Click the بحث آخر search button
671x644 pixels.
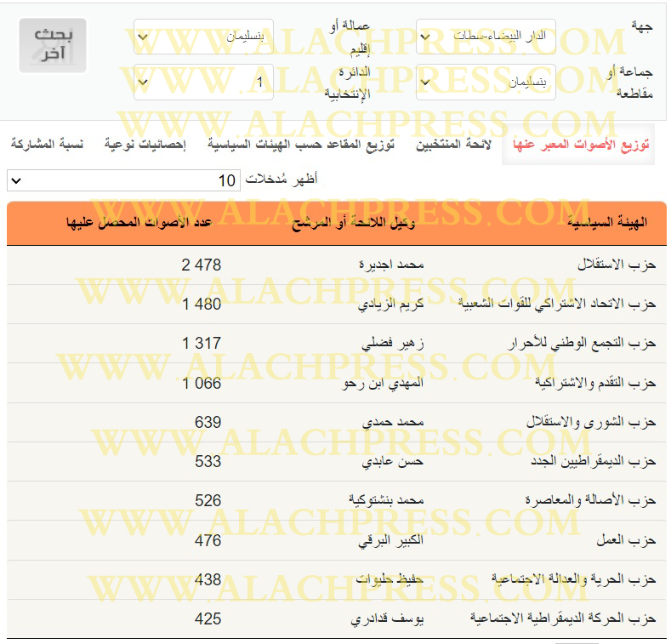(53, 45)
